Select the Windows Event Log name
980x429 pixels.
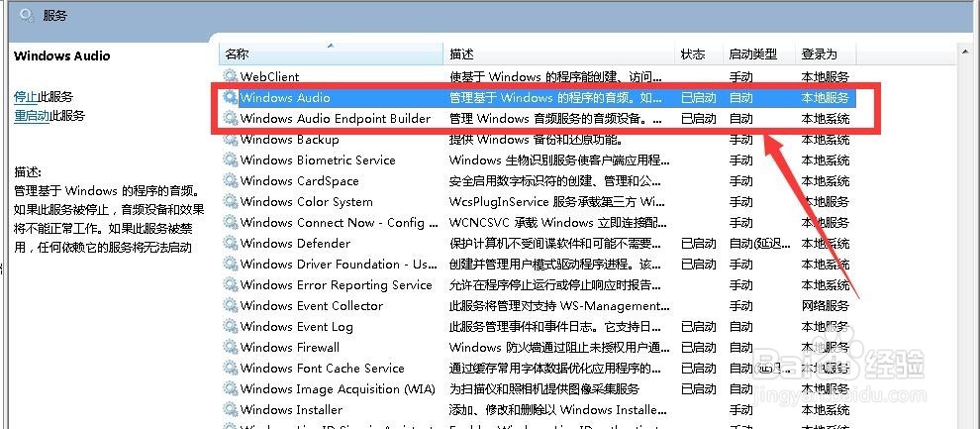point(296,326)
